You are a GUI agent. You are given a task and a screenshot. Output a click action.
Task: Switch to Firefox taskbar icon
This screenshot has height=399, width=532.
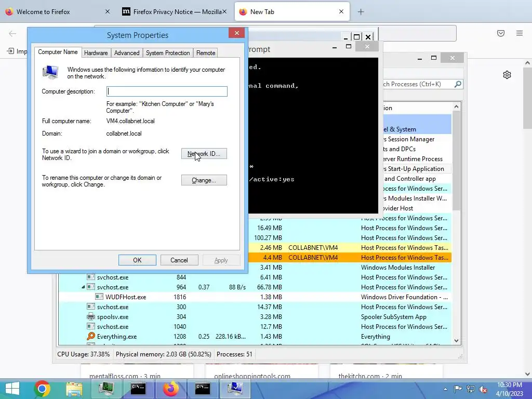click(170, 389)
